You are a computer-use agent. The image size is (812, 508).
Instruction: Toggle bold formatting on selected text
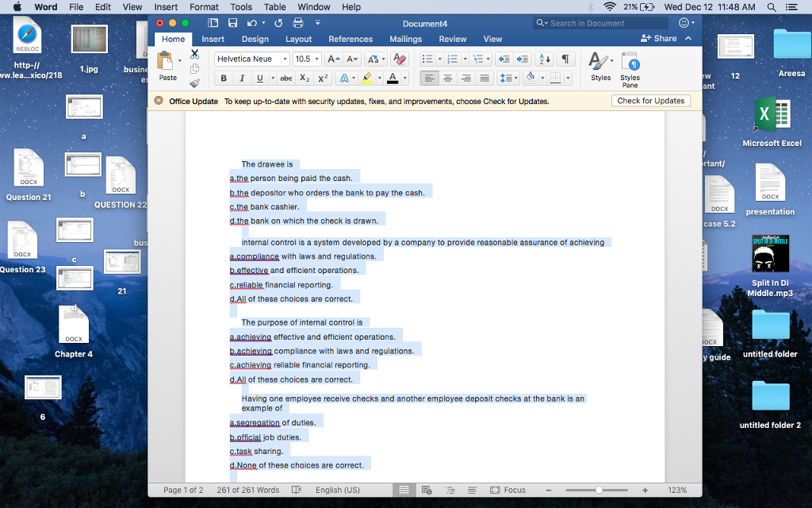click(224, 78)
